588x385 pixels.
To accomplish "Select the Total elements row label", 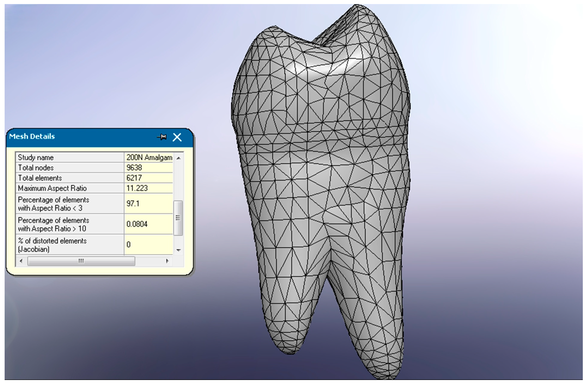I will [40, 178].
